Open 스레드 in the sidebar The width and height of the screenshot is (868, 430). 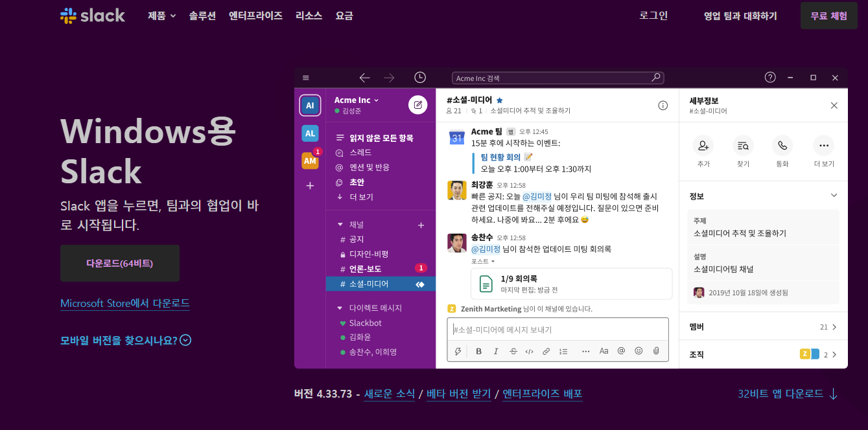pyautogui.click(x=354, y=153)
